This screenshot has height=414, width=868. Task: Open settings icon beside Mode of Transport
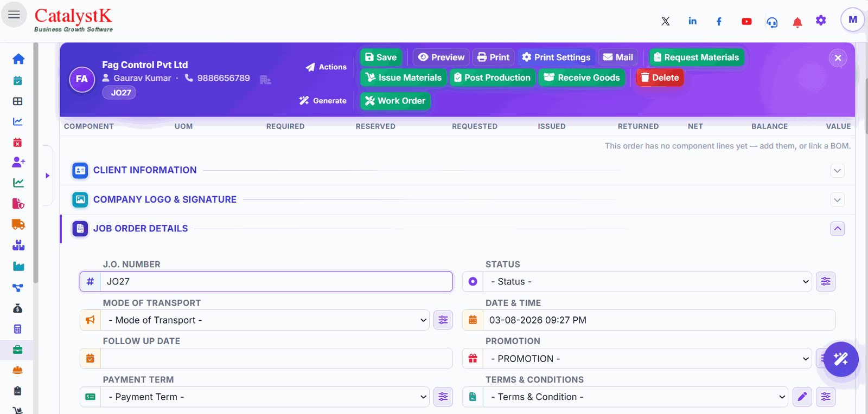click(443, 320)
